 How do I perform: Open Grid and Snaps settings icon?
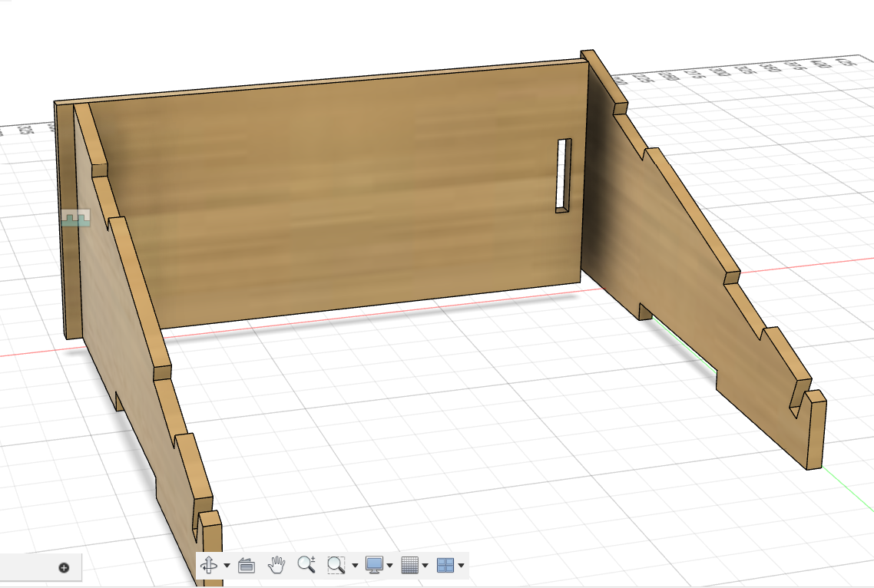coord(409,565)
